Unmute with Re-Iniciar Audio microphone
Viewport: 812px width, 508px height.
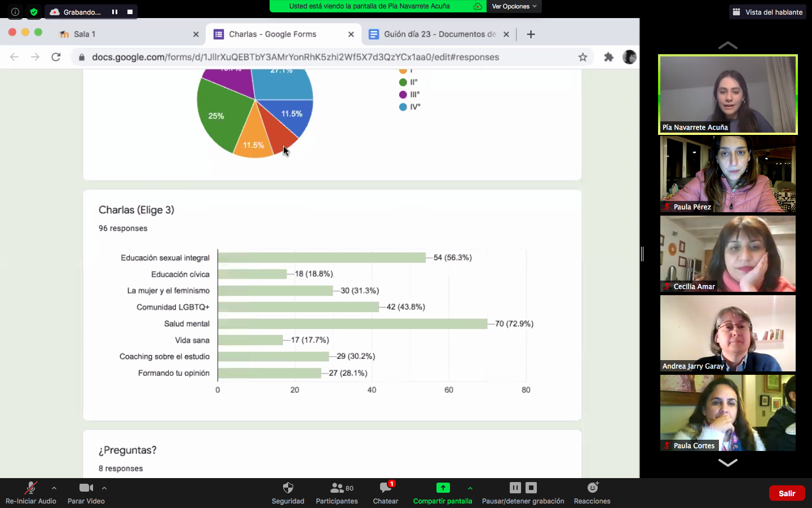pyautogui.click(x=30, y=488)
